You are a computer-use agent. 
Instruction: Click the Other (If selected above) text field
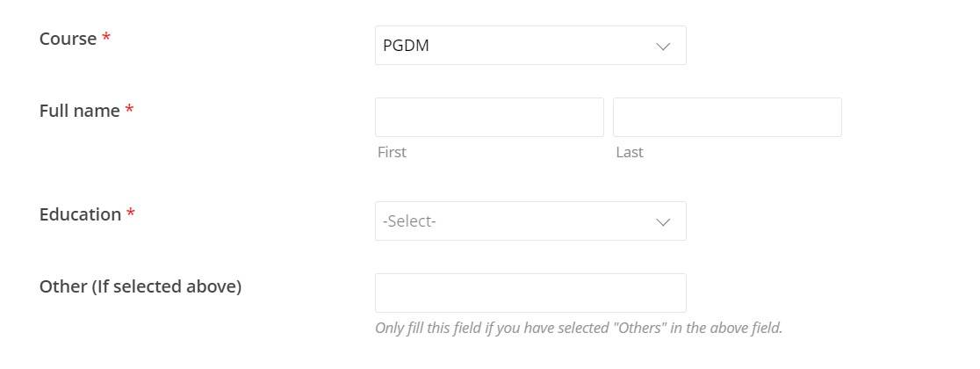coord(530,293)
